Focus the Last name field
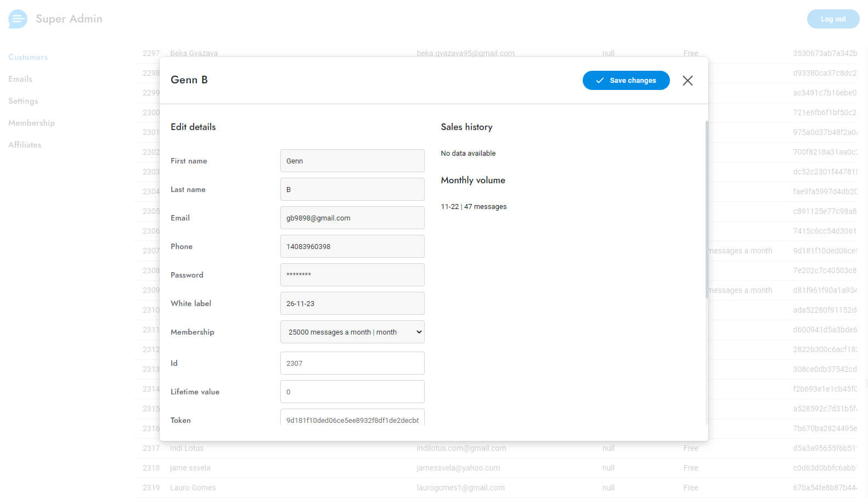Viewport: 868px width, 498px height. (x=352, y=189)
